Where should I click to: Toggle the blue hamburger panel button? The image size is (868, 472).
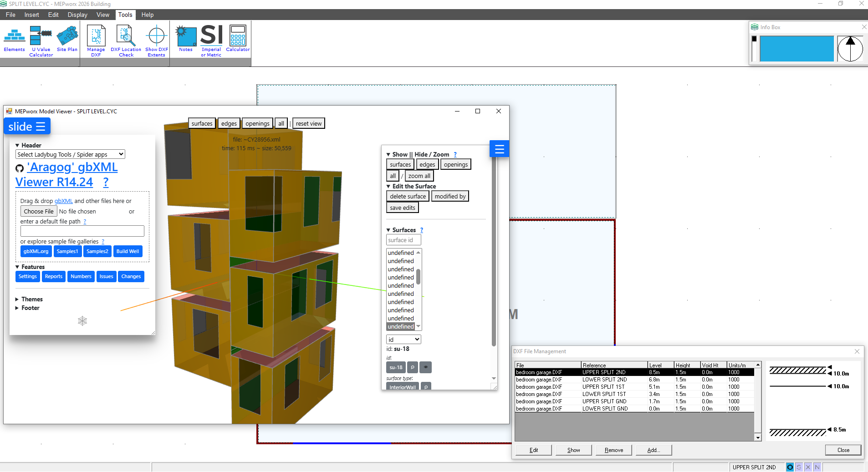click(x=499, y=149)
